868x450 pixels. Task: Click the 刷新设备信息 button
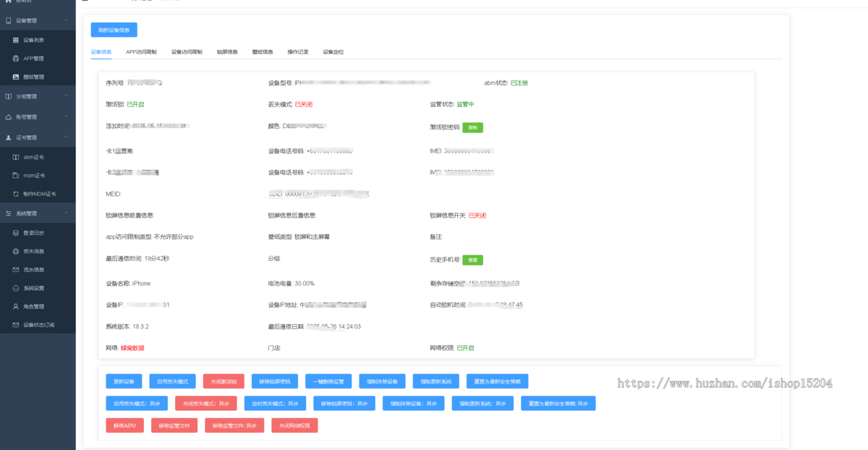[x=114, y=30]
